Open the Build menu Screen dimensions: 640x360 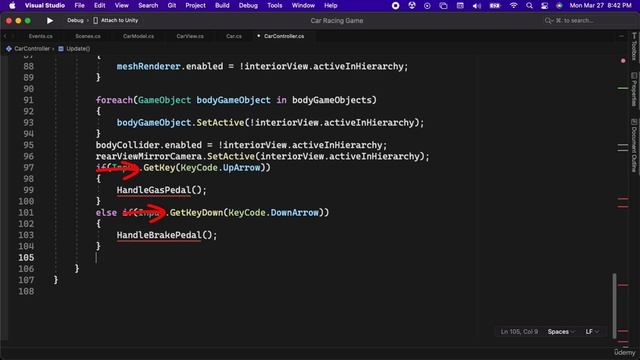pyautogui.click(x=222, y=6)
